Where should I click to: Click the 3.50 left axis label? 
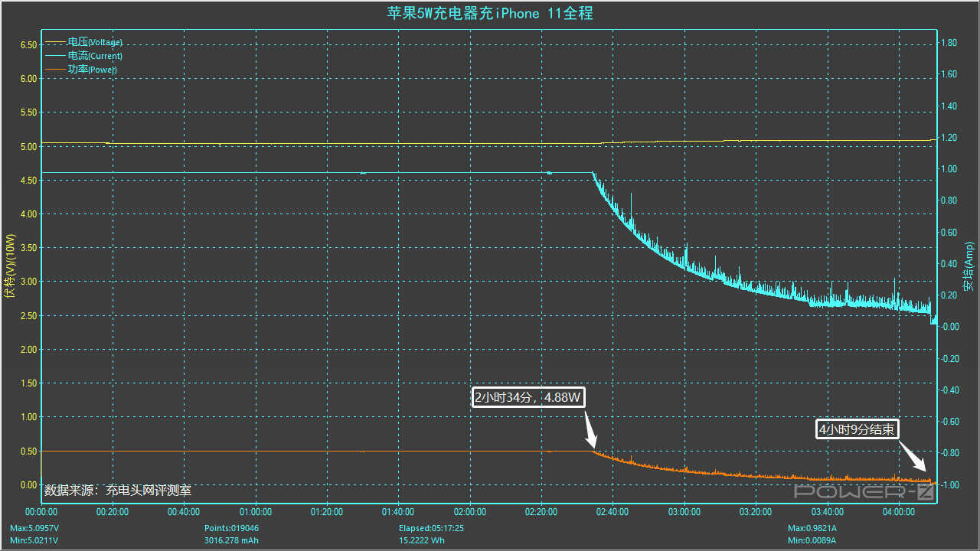(x=28, y=248)
